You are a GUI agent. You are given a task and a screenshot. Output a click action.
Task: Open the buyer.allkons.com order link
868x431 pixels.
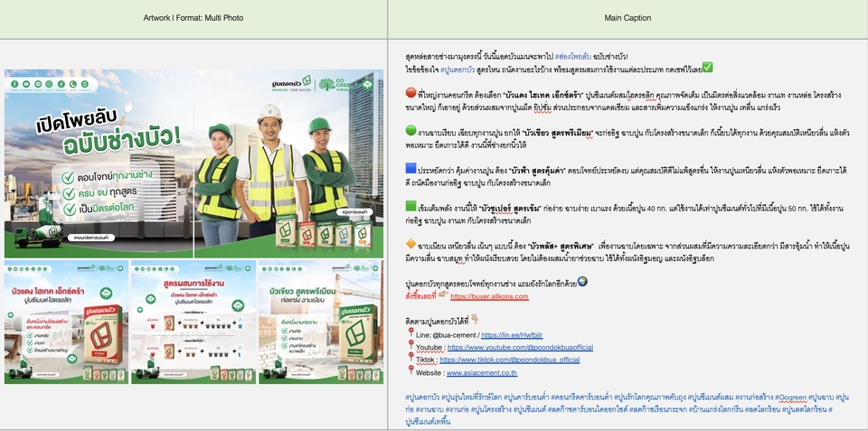point(489,296)
